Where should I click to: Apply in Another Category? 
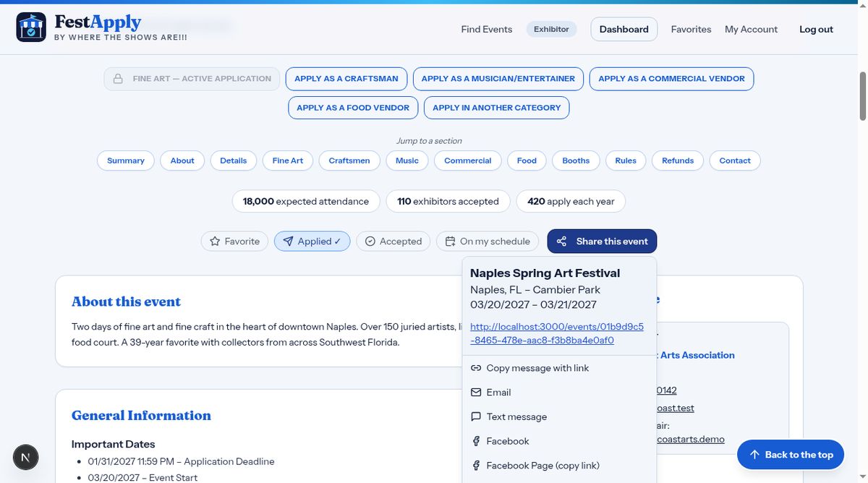pos(497,108)
